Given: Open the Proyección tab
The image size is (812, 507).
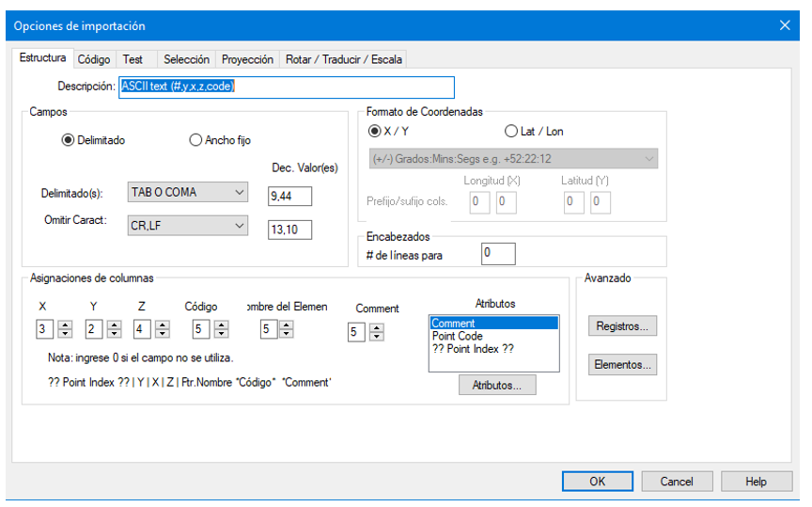Looking at the screenshot, I should point(247,59).
